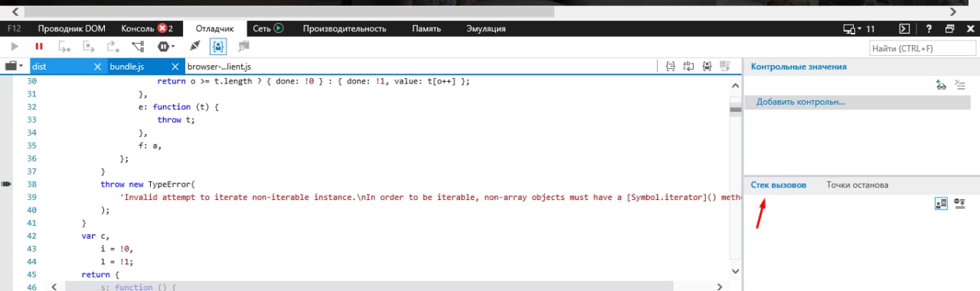Click the code horizontal scroll right arrow
Image resolution: width=980 pixels, height=291 pixels.
tap(720, 286)
